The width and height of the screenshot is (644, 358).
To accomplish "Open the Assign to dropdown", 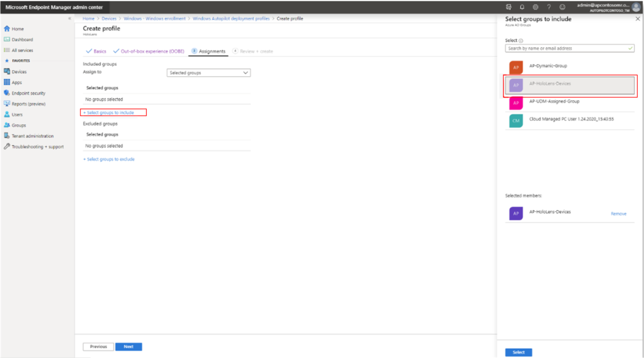I will (x=208, y=72).
